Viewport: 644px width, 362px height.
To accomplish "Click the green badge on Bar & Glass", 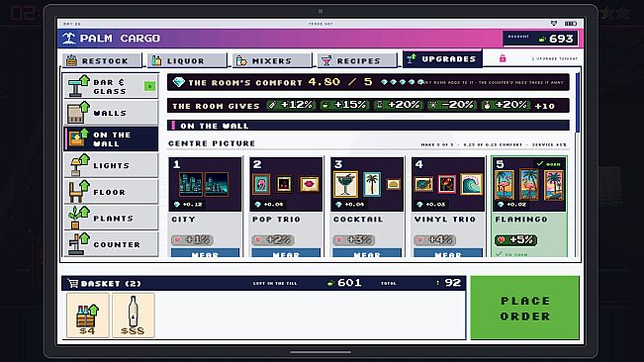I will coord(149,86).
